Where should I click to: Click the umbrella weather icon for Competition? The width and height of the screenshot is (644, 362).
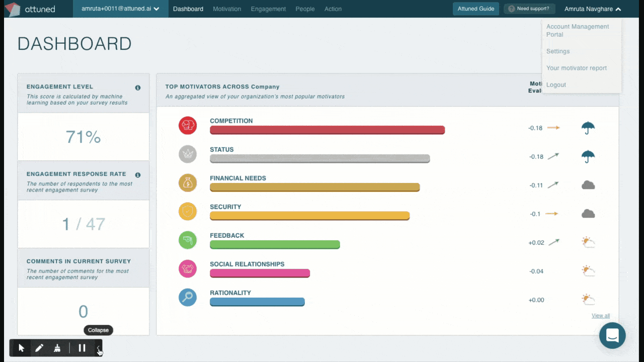pyautogui.click(x=588, y=128)
